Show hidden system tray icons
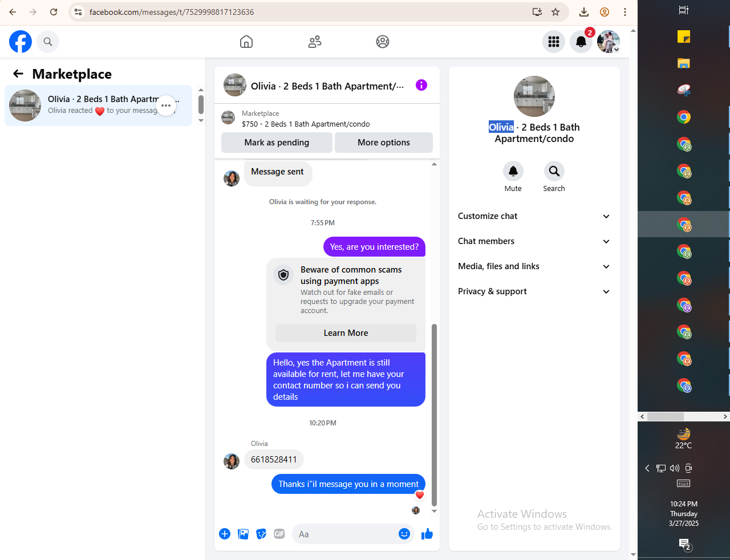Viewport: 730px width, 560px height. point(647,468)
